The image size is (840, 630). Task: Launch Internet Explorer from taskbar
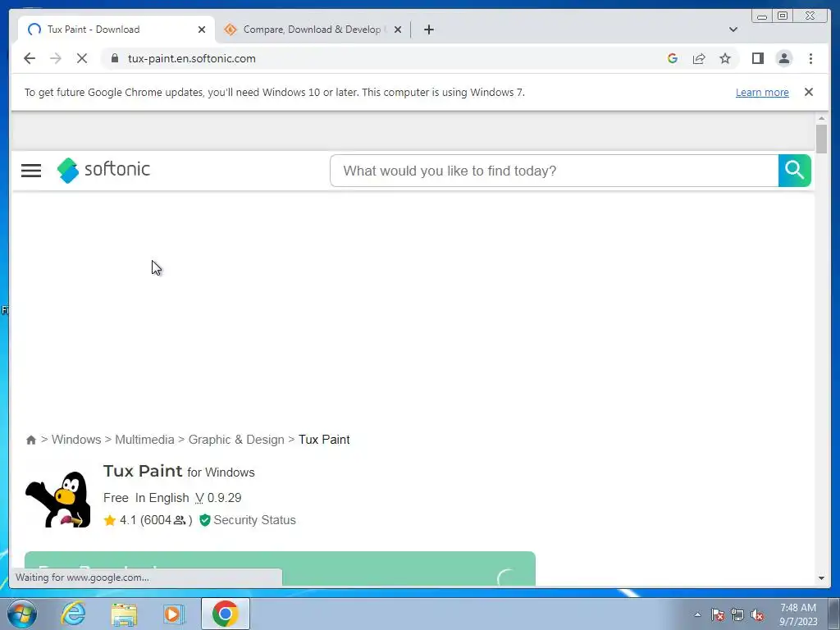(73, 614)
